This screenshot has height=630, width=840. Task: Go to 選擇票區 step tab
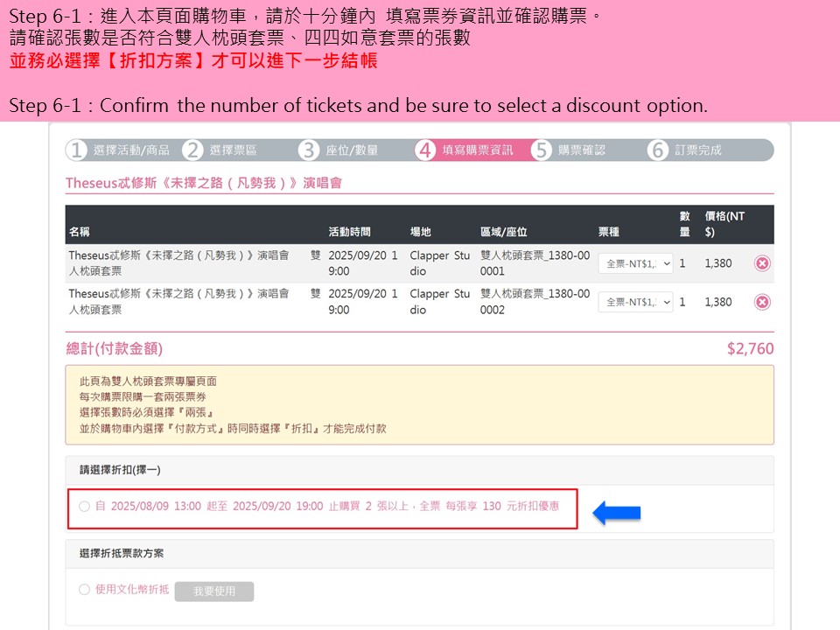(x=234, y=150)
